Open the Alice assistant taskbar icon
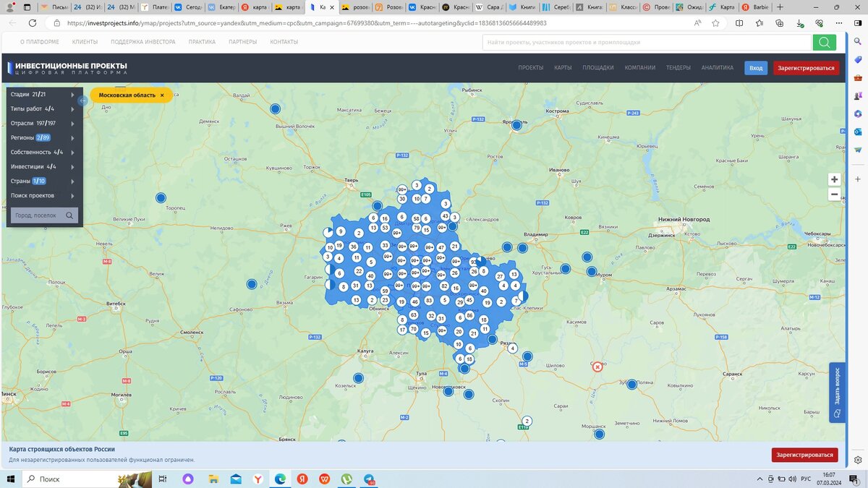 coord(188,479)
